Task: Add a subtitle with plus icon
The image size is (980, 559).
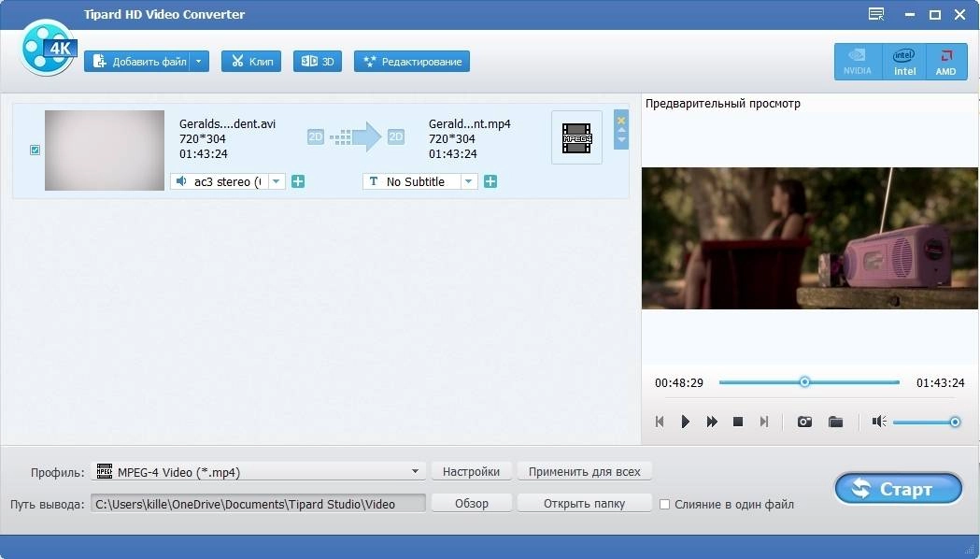Action: click(x=490, y=181)
